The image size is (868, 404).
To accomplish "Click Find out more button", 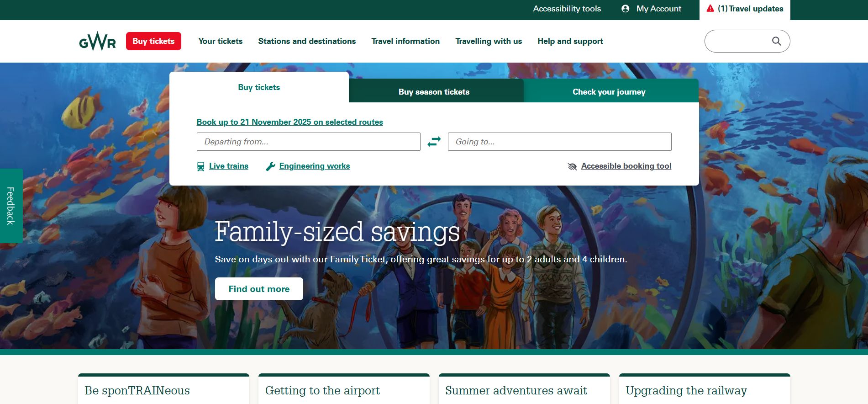I will click(259, 289).
